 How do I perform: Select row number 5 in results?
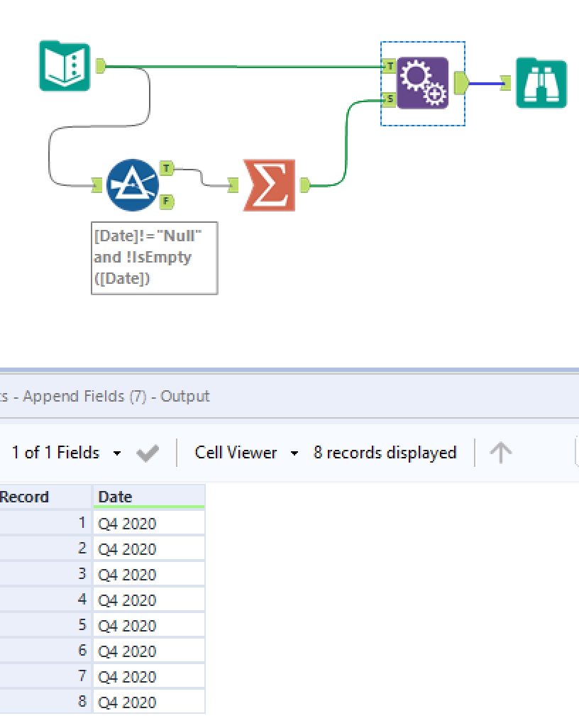pyautogui.click(x=45, y=626)
